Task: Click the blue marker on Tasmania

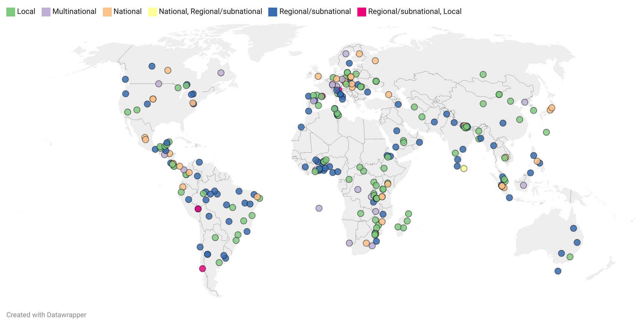Action: point(558,271)
